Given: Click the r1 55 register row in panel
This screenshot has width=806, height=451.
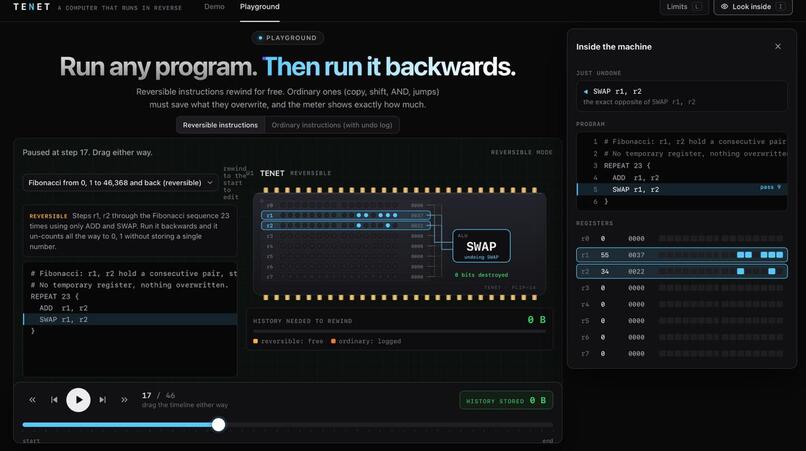Looking at the screenshot, I should [682, 255].
